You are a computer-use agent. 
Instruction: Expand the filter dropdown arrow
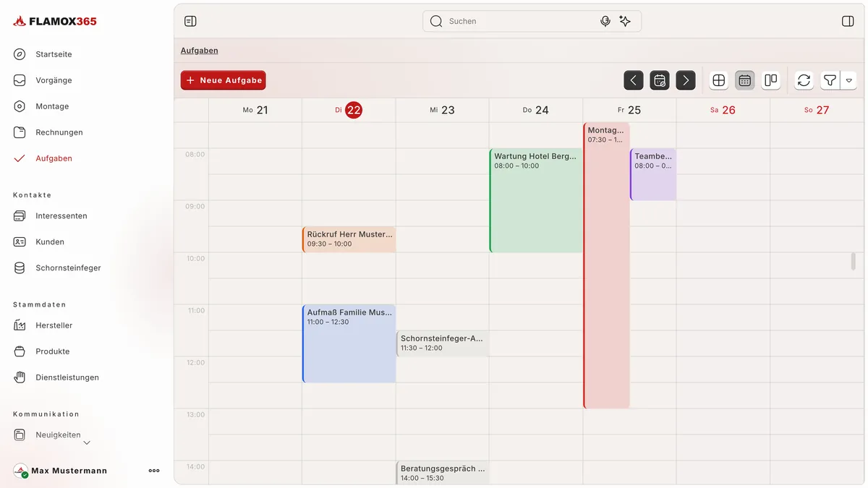coord(849,80)
